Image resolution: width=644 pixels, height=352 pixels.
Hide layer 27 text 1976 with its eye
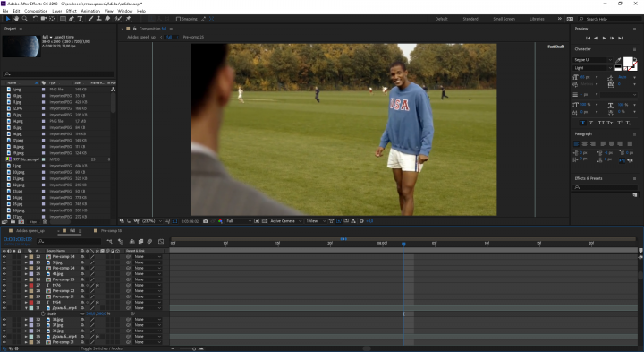(4, 285)
